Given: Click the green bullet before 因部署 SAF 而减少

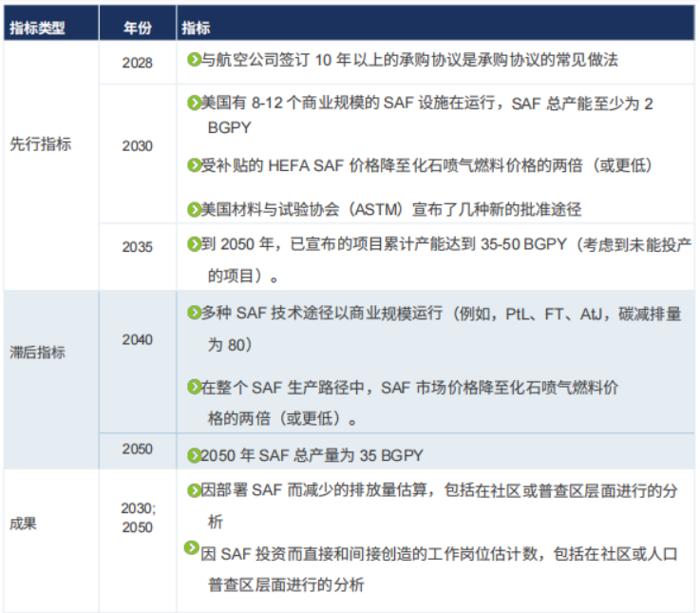Looking at the screenshot, I should 194,490.
